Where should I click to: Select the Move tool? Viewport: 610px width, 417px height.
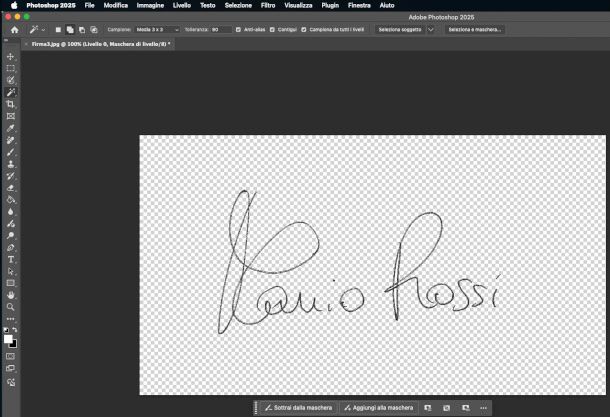click(x=11, y=56)
